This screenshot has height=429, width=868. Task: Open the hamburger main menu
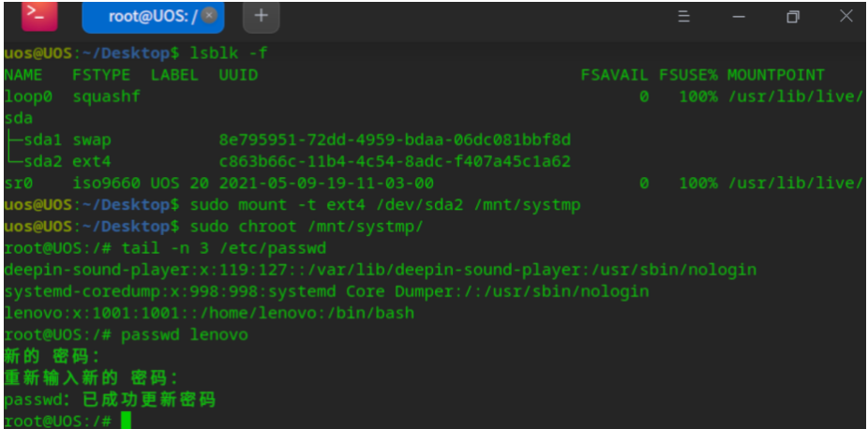point(683,17)
